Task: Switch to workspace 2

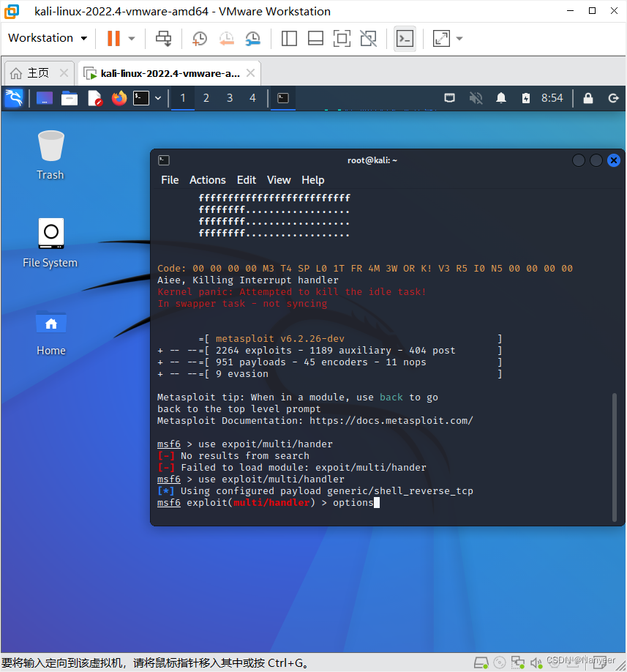Action: 206,98
